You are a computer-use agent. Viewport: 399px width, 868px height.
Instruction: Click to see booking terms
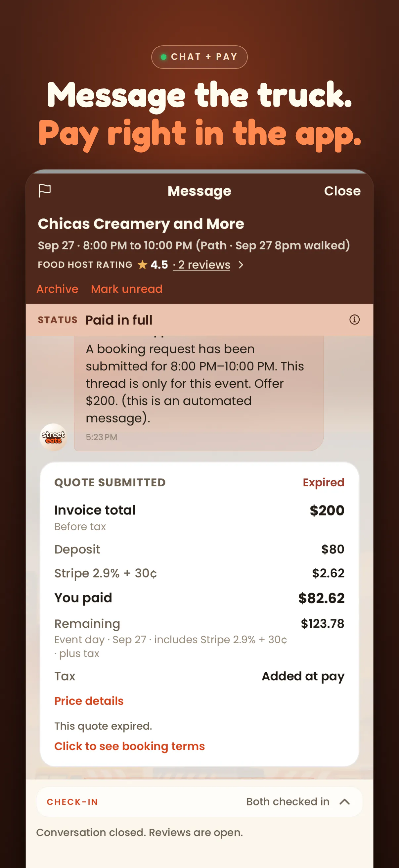pyautogui.click(x=129, y=746)
